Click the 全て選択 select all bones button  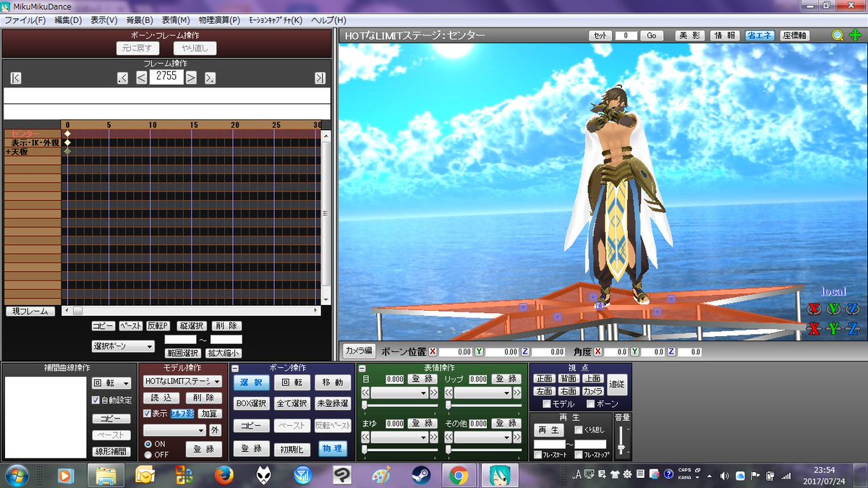tap(292, 403)
